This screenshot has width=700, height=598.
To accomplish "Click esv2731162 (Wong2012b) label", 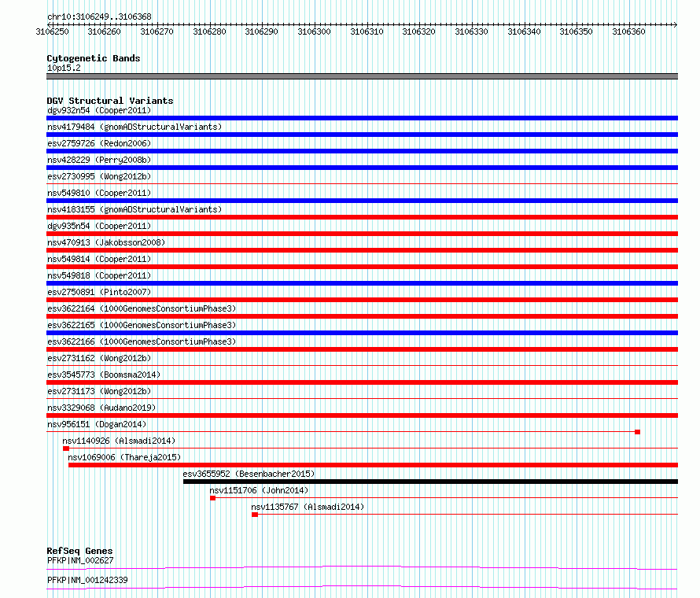I will 99,358.
